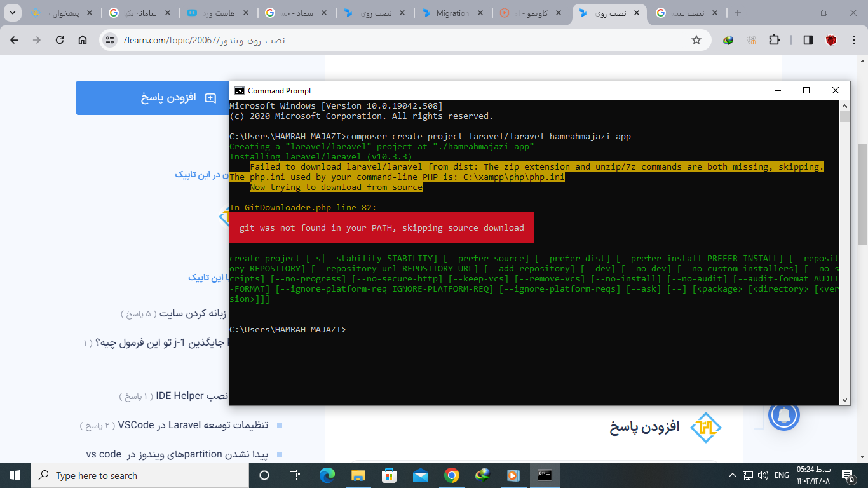Click the last C:\Users\HAMRAH MAJAZI> prompt
The image size is (868, 488).
click(288, 329)
